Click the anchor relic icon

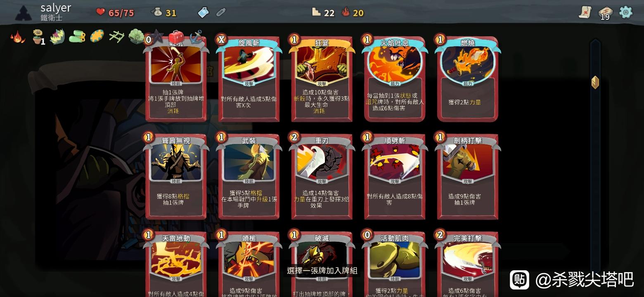pos(196,37)
